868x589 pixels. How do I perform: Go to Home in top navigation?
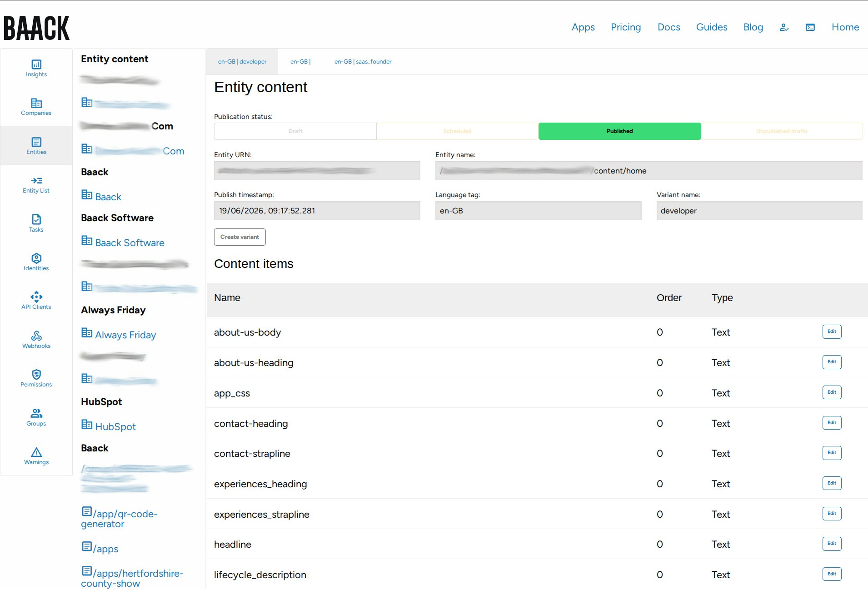point(845,27)
